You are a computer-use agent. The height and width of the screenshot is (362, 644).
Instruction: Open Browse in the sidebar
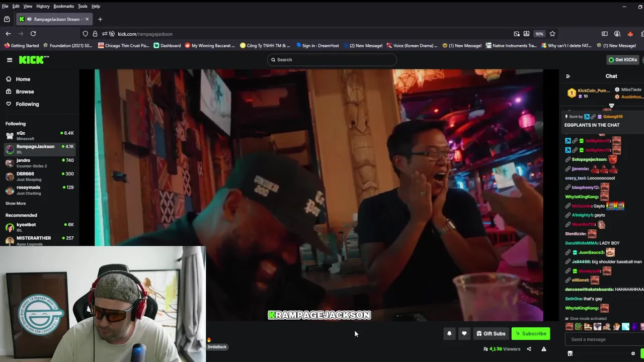coord(20,92)
